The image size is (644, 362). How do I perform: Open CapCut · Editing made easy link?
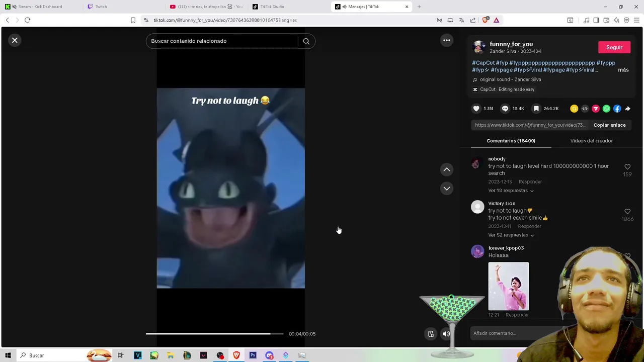click(x=507, y=89)
